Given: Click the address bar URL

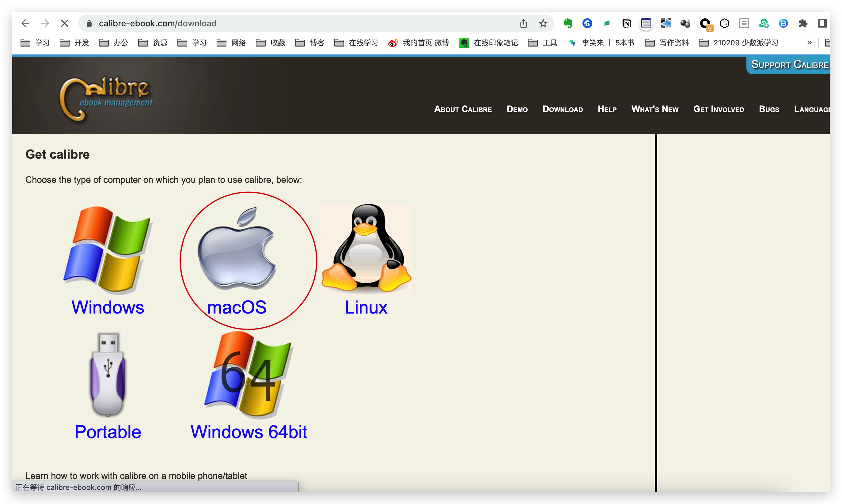Looking at the screenshot, I should (157, 23).
